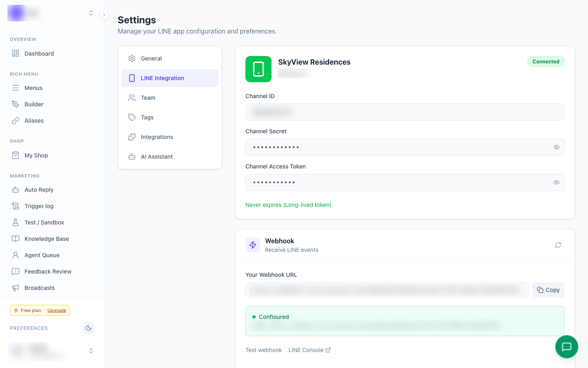The height and width of the screenshot is (368, 588).
Task: Select the Agent Queue person icon
Action: [16, 255]
